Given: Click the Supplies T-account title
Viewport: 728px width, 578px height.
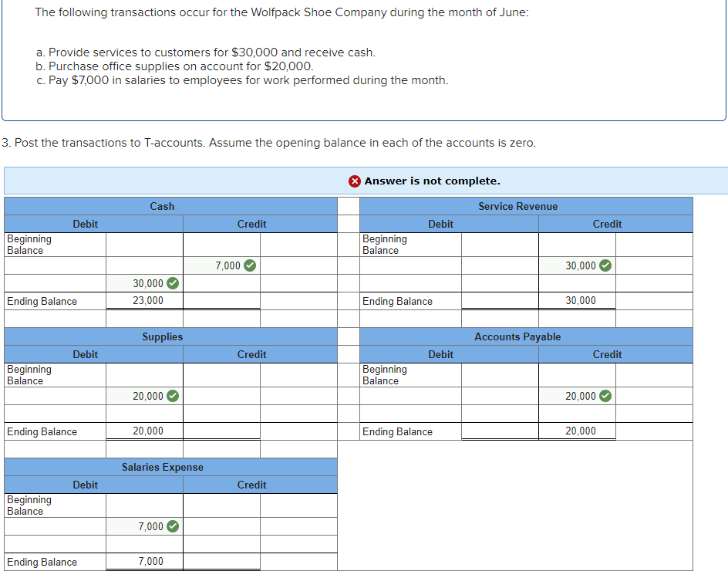Looking at the screenshot, I should click(x=163, y=336).
